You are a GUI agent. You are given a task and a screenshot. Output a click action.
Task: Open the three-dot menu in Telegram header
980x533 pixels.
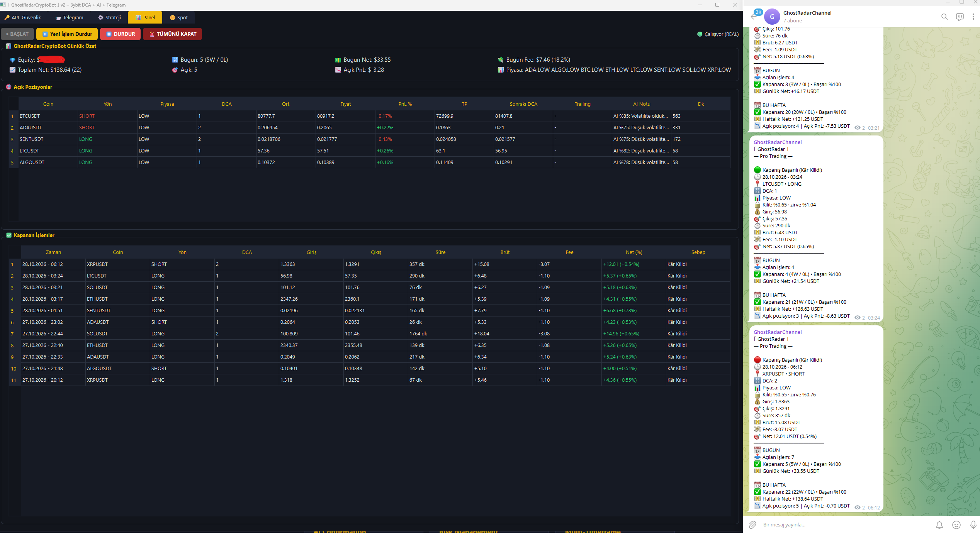[973, 17]
